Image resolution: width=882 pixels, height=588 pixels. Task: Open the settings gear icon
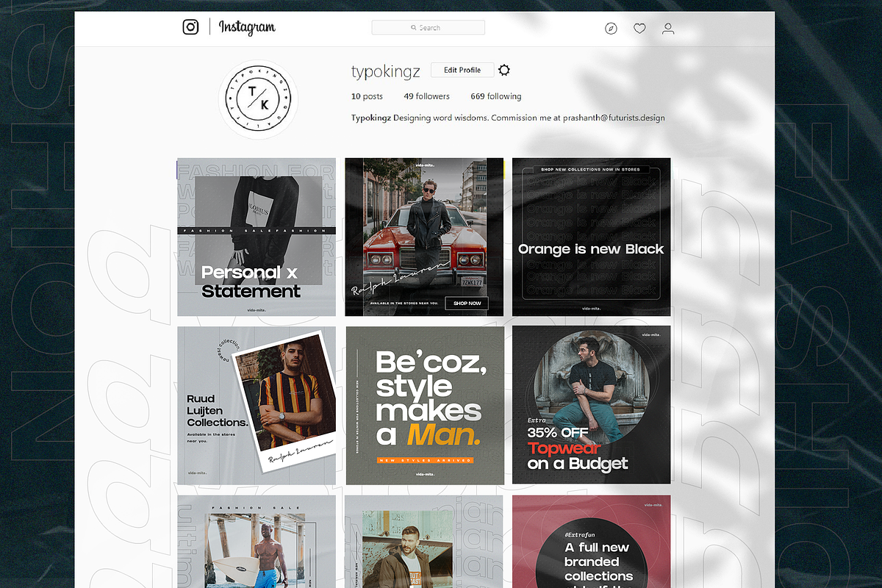point(504,70)
